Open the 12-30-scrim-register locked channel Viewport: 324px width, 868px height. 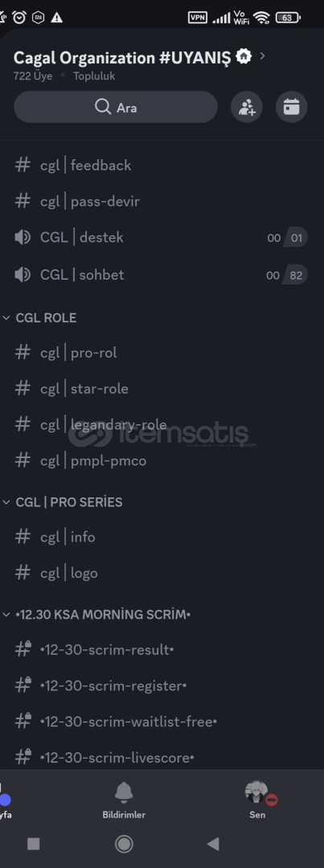(x=161, y=686)
